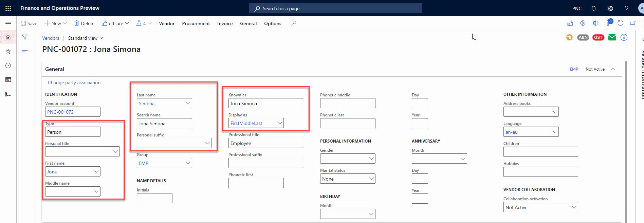Go back to the Vendors link

pyautogui.click(x=51, y=38)
